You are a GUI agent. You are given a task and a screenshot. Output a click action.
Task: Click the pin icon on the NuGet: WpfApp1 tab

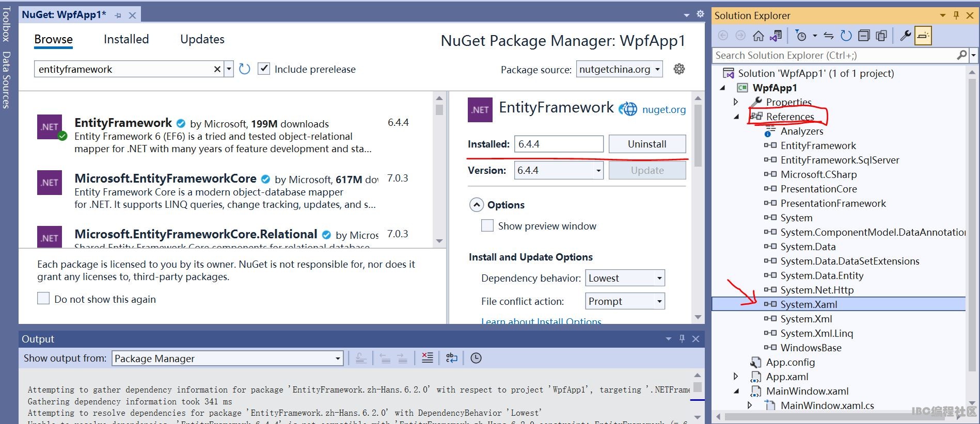118,15
